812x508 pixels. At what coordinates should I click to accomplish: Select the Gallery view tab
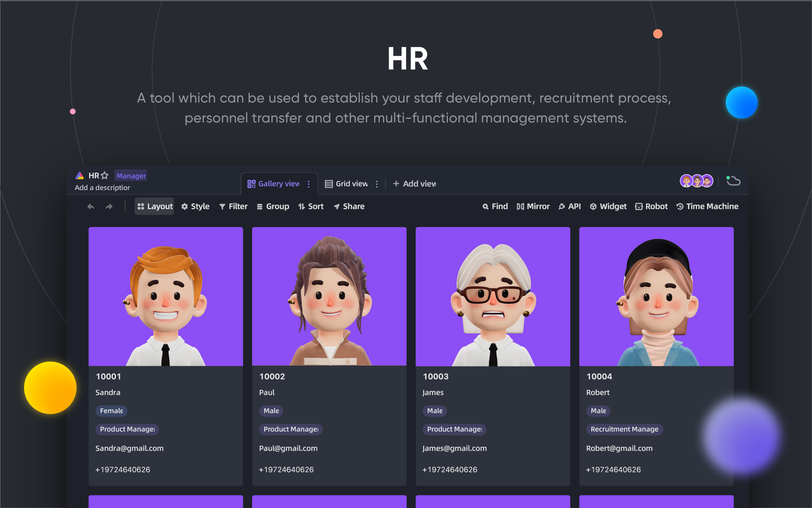[279, 184]
